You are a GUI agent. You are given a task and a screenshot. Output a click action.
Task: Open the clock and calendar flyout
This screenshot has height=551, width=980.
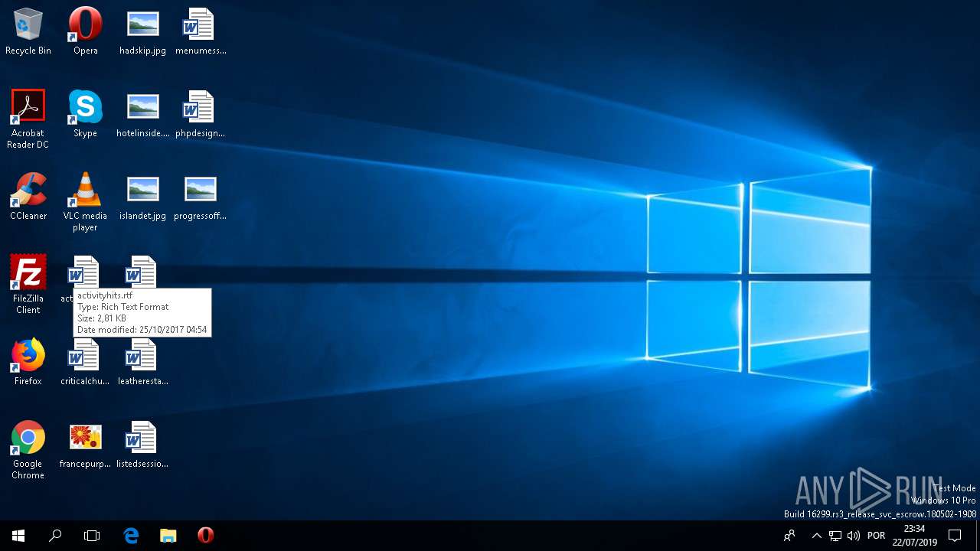pos(914,536)
